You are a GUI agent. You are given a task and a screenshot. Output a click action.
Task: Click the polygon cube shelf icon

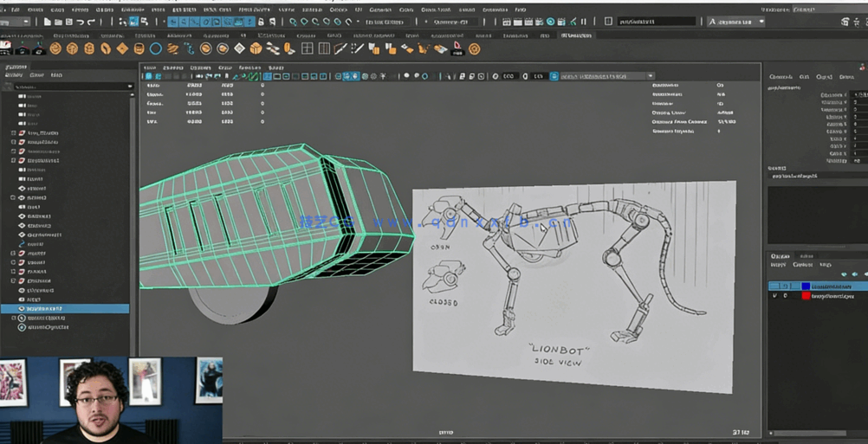[72, 48]
